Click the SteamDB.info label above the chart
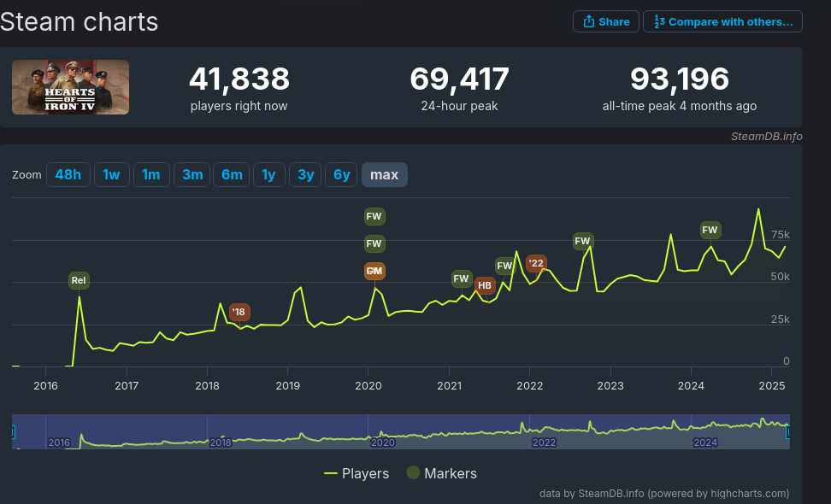The height and width of the screenshot is (504, 831). [x=766, y=137]
